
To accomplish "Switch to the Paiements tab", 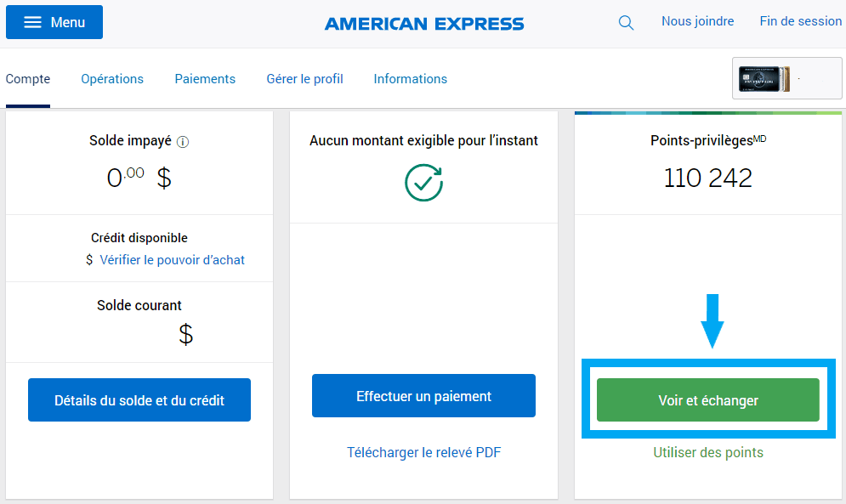I will 204,78.
